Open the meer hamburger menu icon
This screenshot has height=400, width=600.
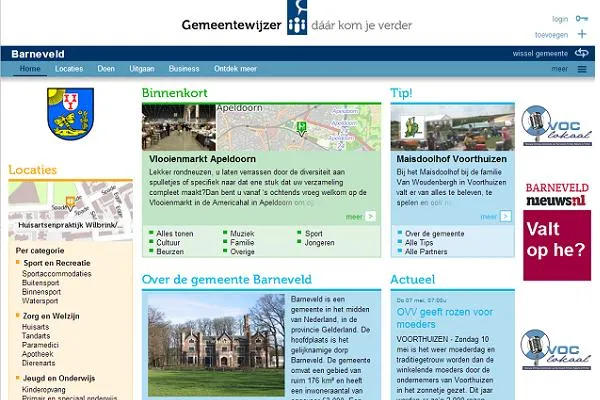click(x=582, y=69)
